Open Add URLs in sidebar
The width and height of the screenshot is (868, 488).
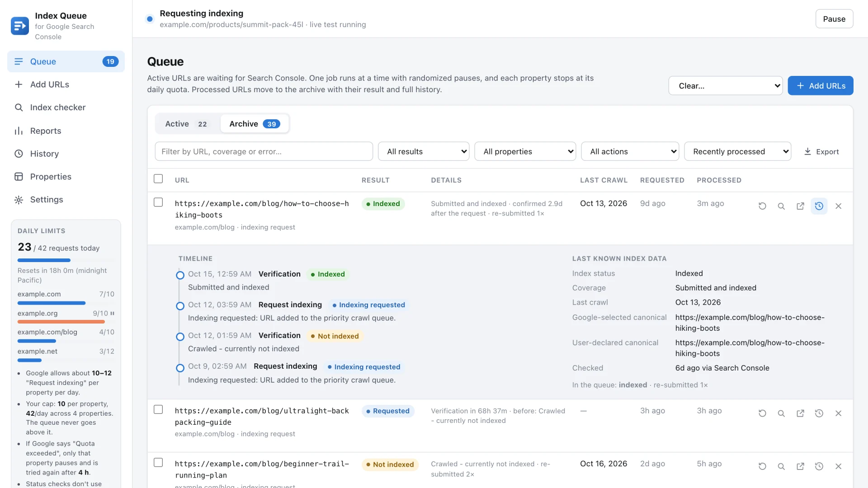click(66, 84)
